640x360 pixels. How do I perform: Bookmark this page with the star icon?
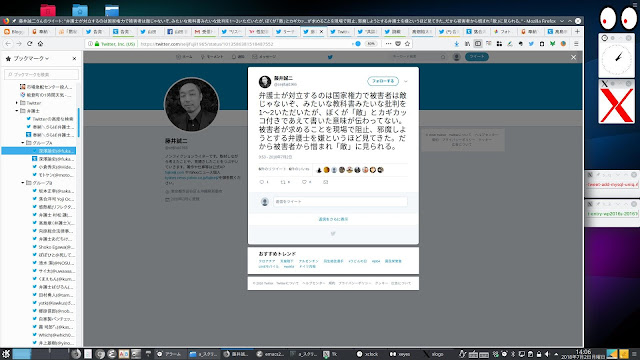coord(407,44)
